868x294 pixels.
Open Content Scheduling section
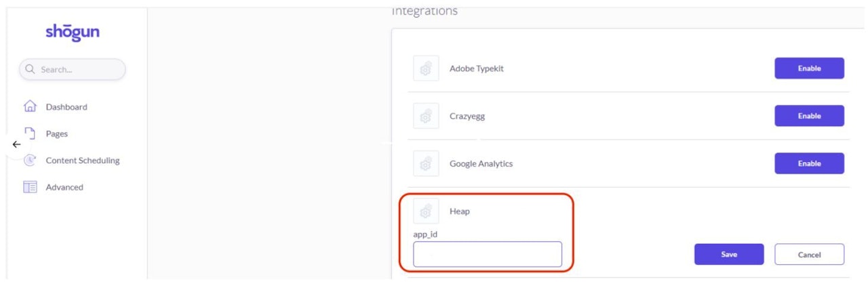coord(82,161)
